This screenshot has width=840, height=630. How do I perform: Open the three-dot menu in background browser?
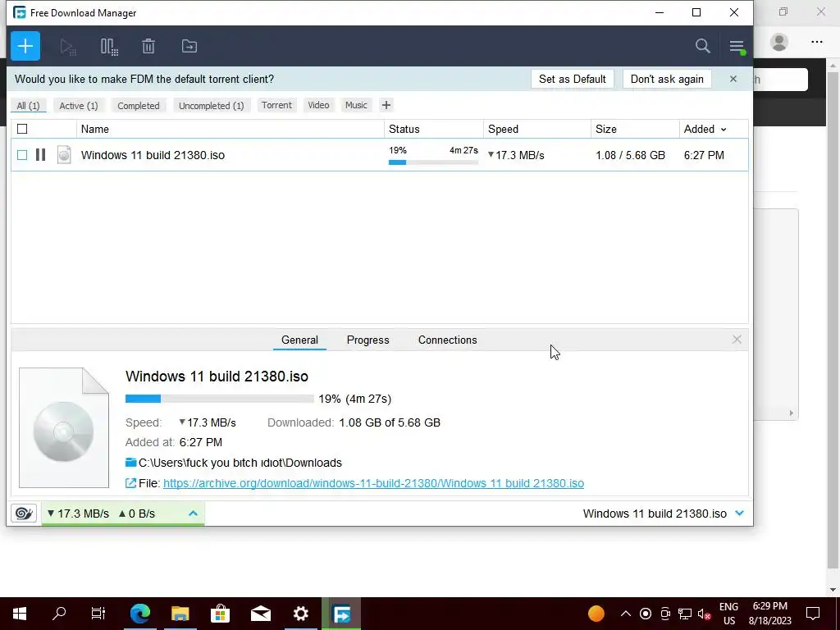point(816,42)
